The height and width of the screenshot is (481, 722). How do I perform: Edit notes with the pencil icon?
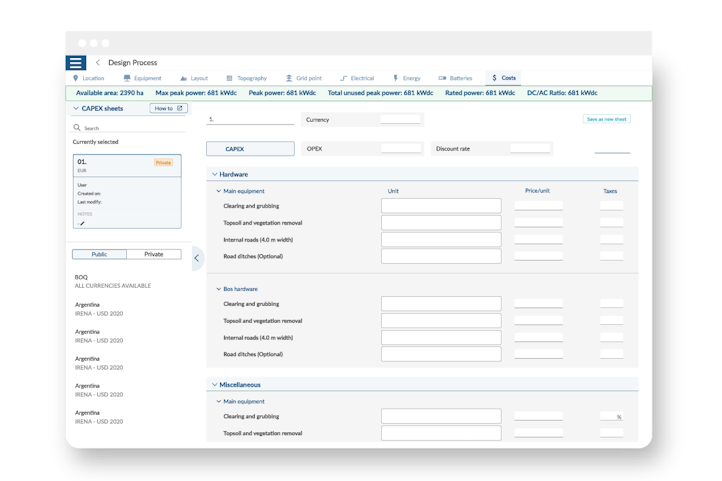82,224
